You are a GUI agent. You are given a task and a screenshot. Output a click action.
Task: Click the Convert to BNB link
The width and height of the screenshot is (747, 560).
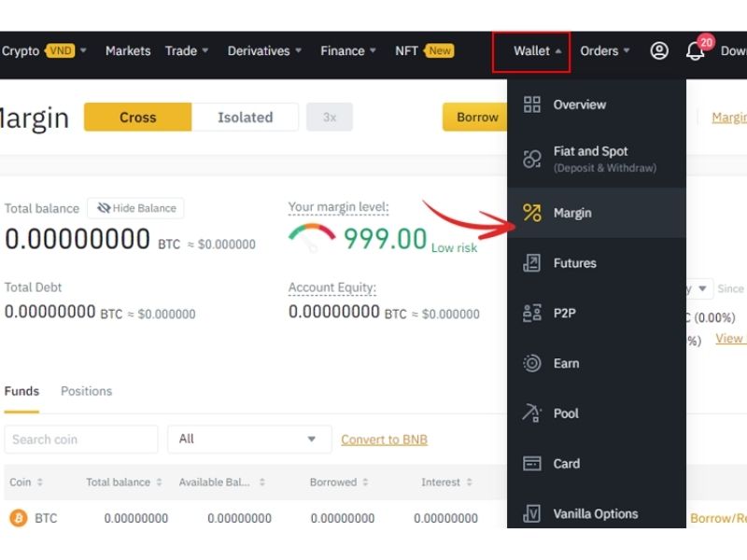[x=384, y=440]
